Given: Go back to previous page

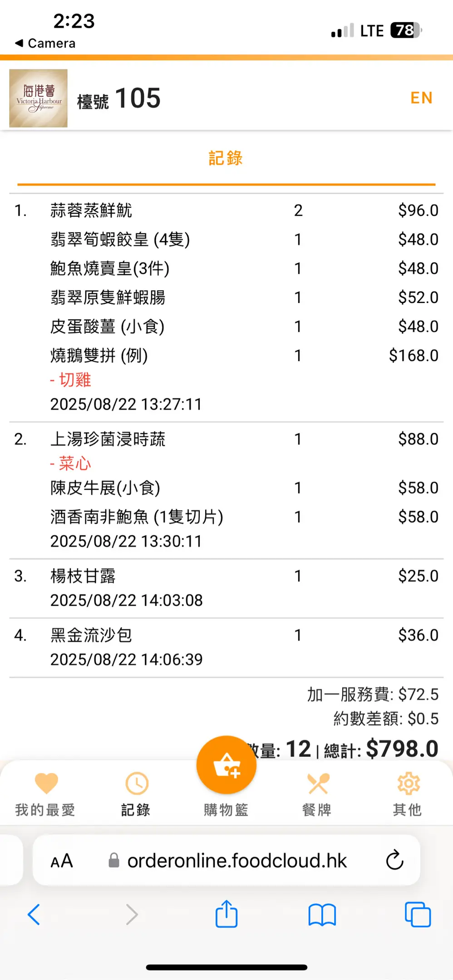Looking at the screenshot, I should tap(34, 914).
